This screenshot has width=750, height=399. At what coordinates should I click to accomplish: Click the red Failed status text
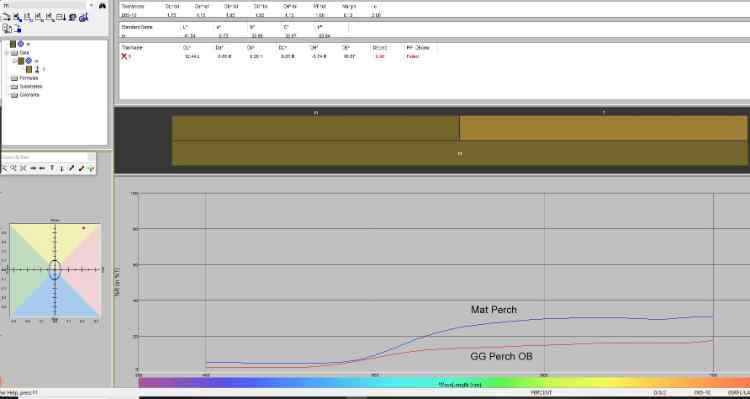click(x=412, y=56)
